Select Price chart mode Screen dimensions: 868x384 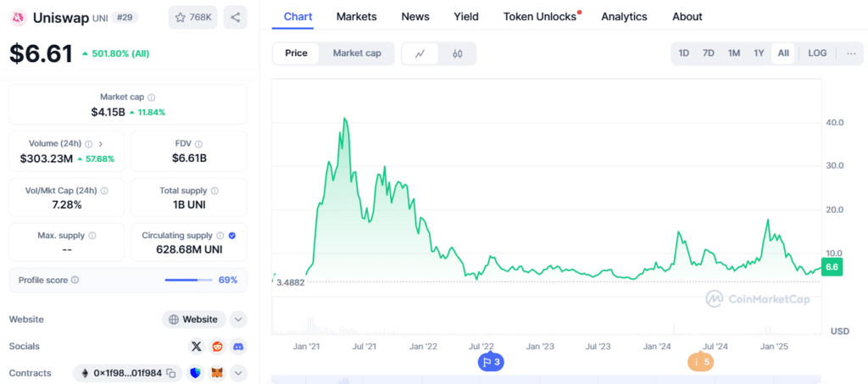296,53
